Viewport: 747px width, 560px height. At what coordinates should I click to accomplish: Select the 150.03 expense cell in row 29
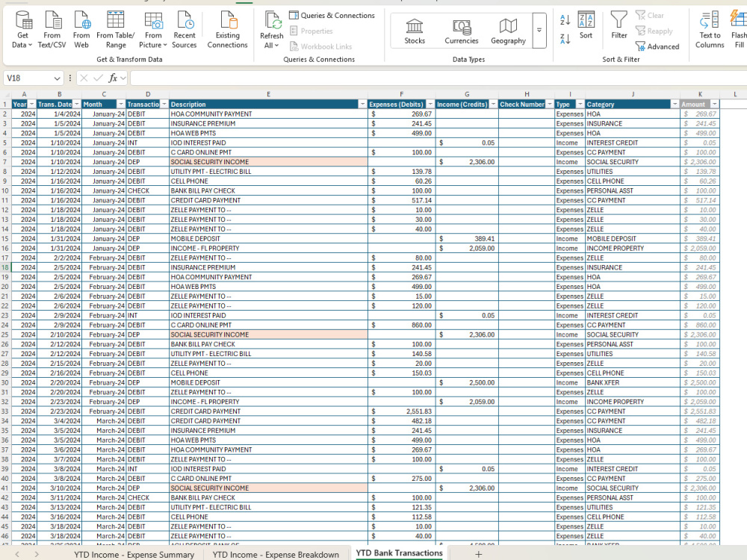(402, 373)
